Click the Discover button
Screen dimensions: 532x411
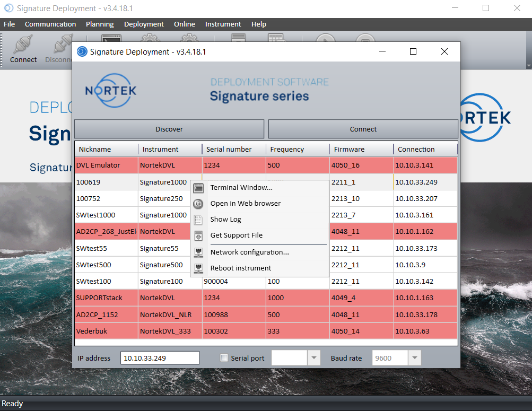169,129
